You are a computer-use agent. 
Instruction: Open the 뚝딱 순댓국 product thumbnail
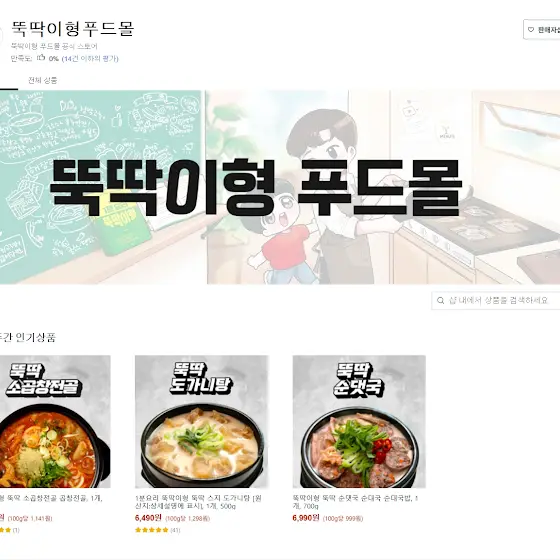(x=359, y=421)
